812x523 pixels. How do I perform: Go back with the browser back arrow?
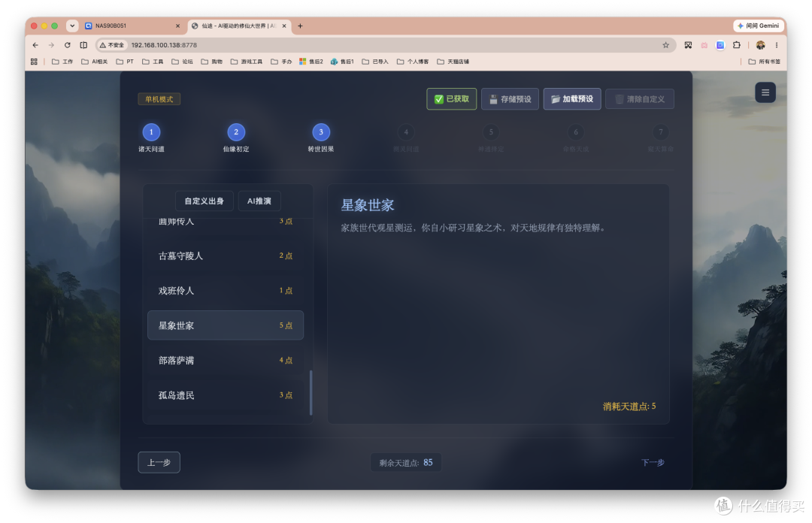coord(35,45)
